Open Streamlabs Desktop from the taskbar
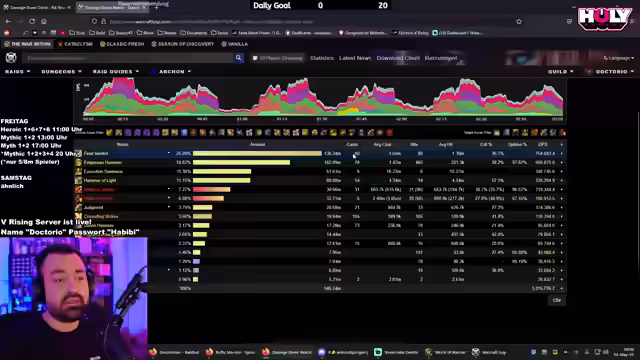The width and height of the screenshot is (640, 360). pos(396,352)
